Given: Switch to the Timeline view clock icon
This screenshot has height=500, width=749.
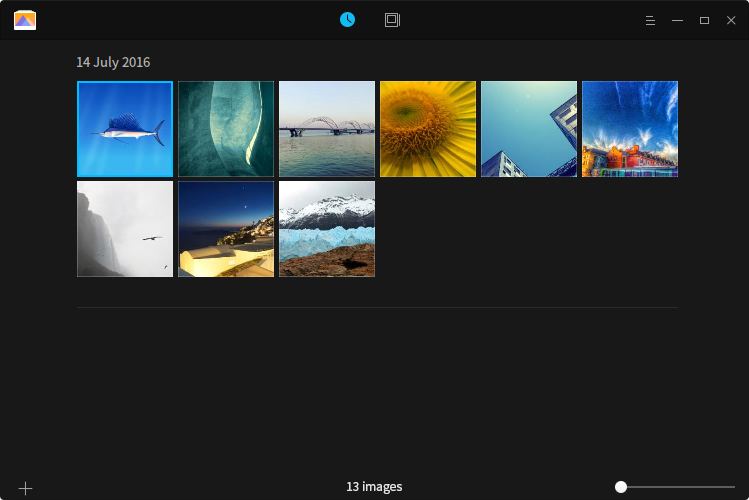Looking at the screenshot, I should point(347,20).
